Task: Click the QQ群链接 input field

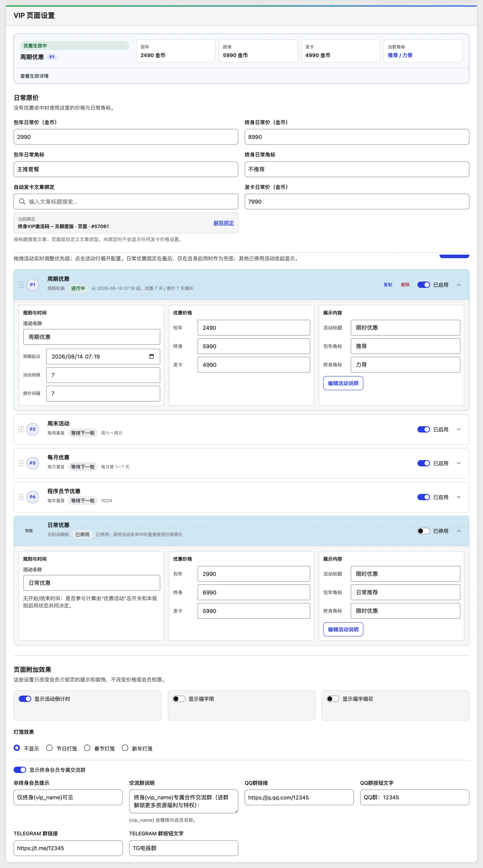Action: [x=299, y=797]
